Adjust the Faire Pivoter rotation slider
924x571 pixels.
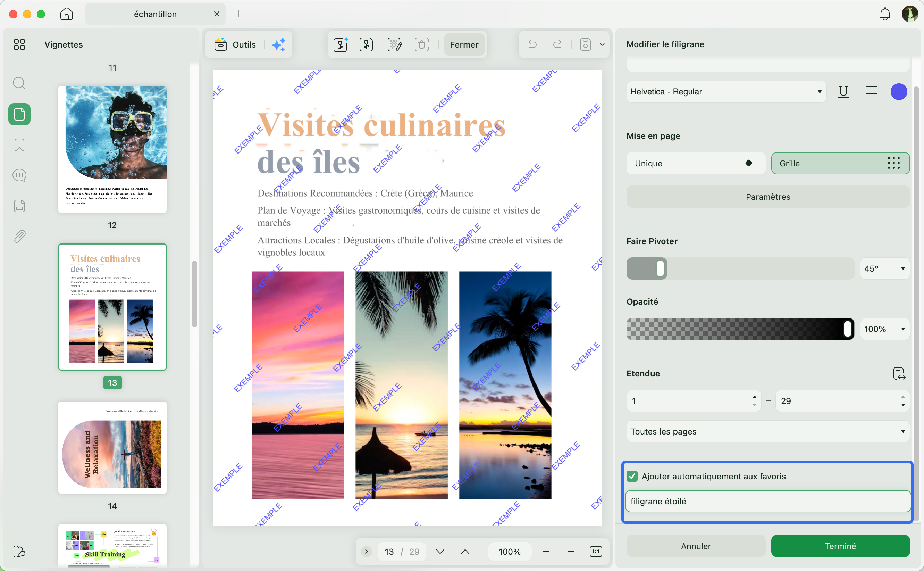[x=660, y=268]
